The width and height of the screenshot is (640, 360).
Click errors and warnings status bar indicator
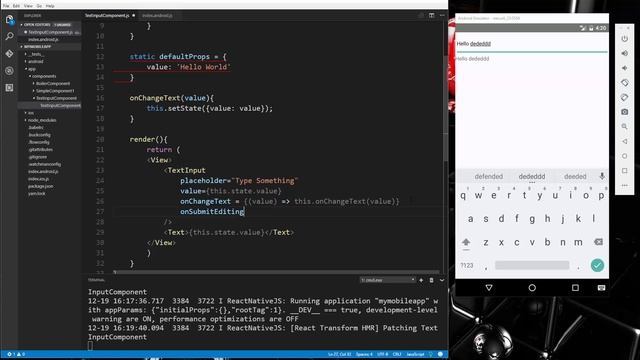click(x=16, y=354)
